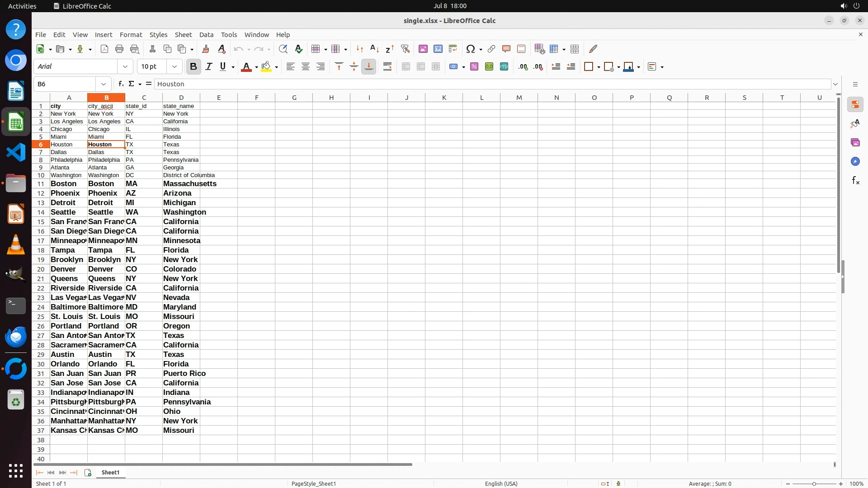Open the Sheet menu
Viewport: 868px width, 488px height.
(183, 35)
